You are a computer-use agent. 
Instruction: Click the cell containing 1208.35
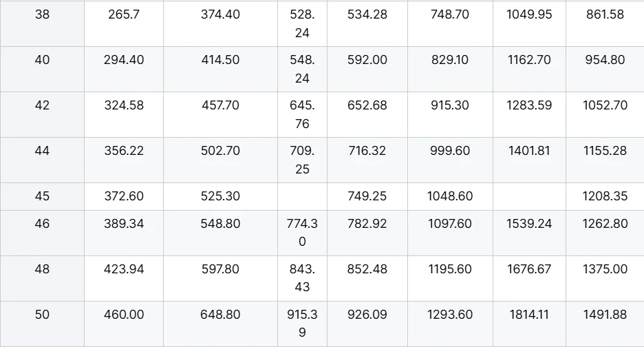click(605, 196)
